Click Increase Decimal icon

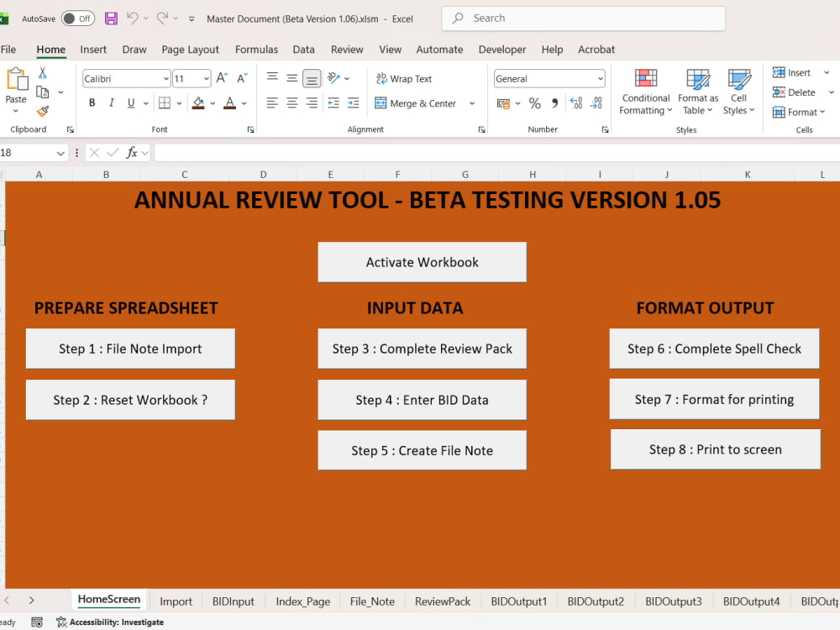click(576, 102)
